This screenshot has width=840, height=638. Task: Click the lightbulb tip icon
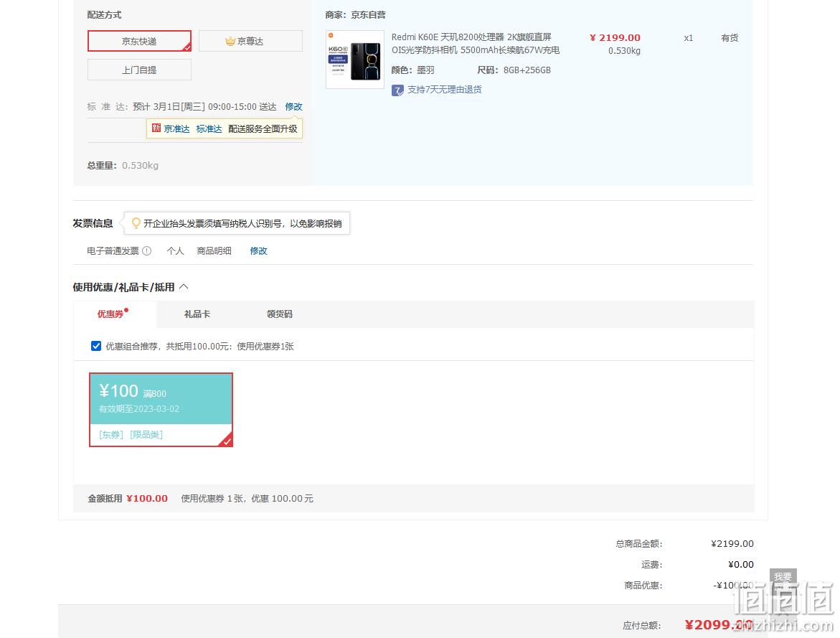pos(136,223)
